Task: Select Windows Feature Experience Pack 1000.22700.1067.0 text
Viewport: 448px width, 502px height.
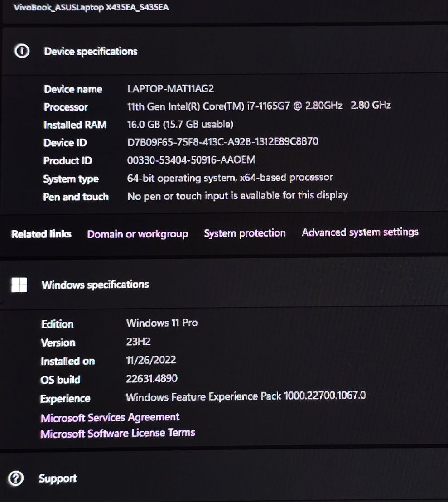Action: click(x=246, y=397)
